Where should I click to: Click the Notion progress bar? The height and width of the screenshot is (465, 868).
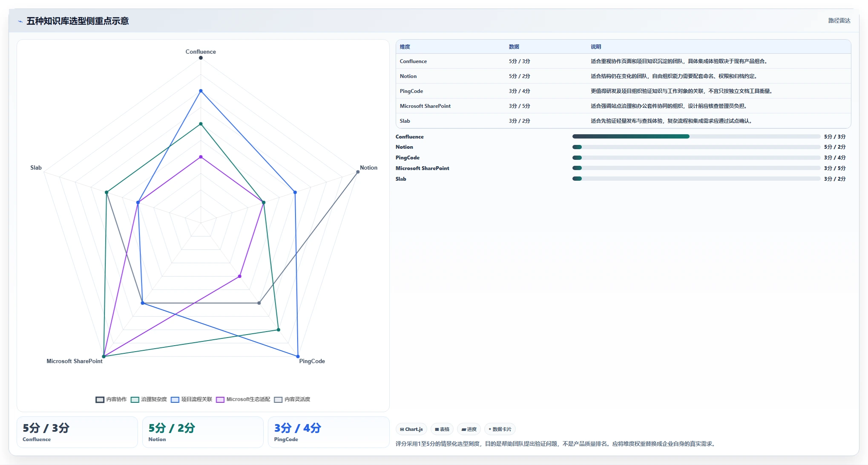pyautogui.click(x=696, y=147)
